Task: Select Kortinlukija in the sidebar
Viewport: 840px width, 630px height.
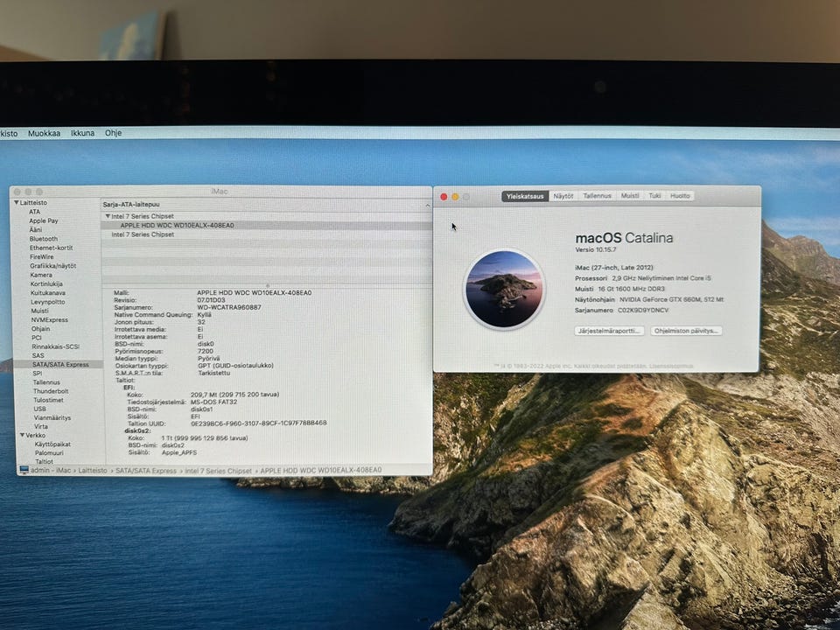Action: 46,283
